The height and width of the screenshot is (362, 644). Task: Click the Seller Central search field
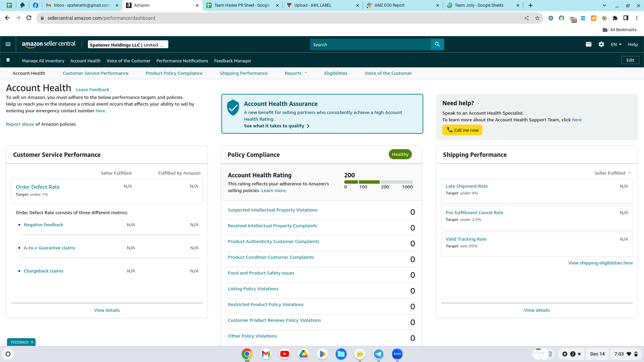[x=370, y=44]
